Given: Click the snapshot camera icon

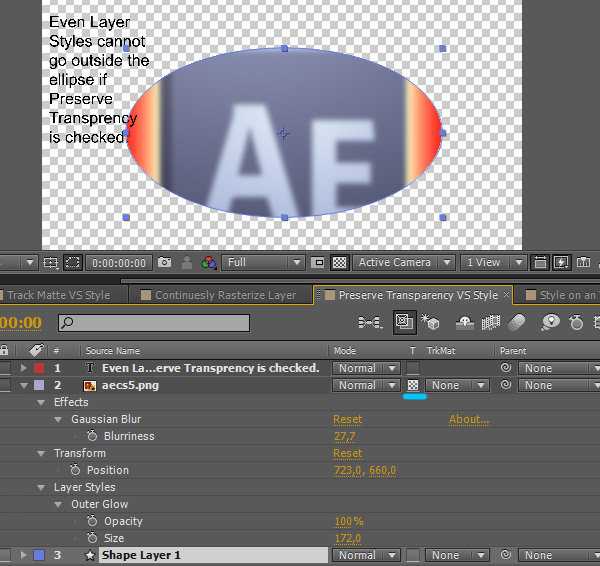Looking at the screenshot, I should click(165, 263).
